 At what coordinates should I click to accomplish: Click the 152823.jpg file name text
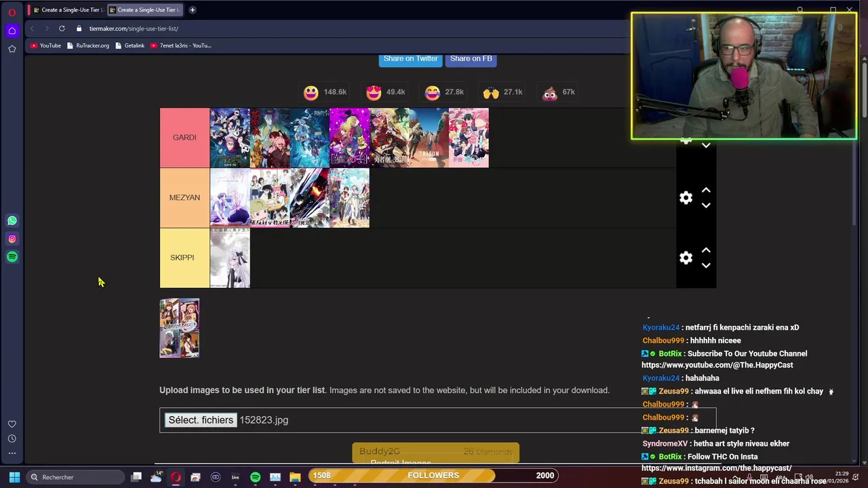(264, 420)
